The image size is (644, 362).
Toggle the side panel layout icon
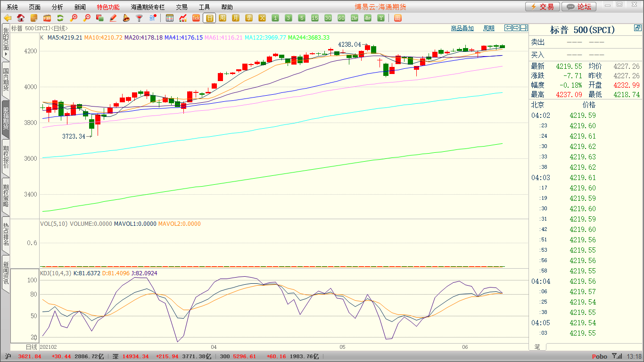(x=524, y=28)
